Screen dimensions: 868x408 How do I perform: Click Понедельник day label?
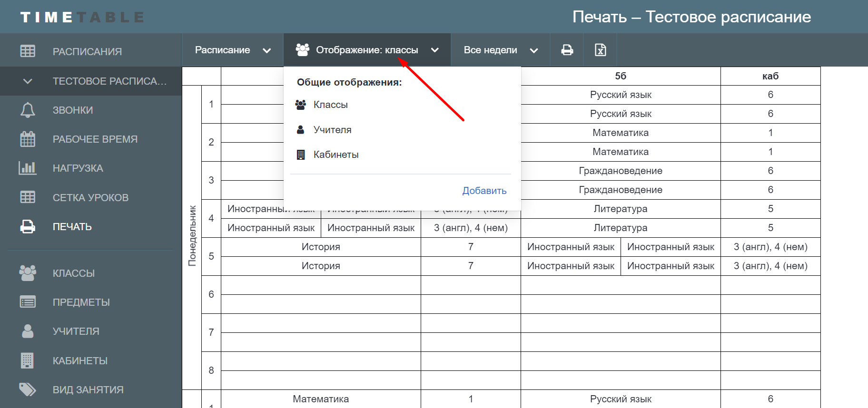[192, 235]
